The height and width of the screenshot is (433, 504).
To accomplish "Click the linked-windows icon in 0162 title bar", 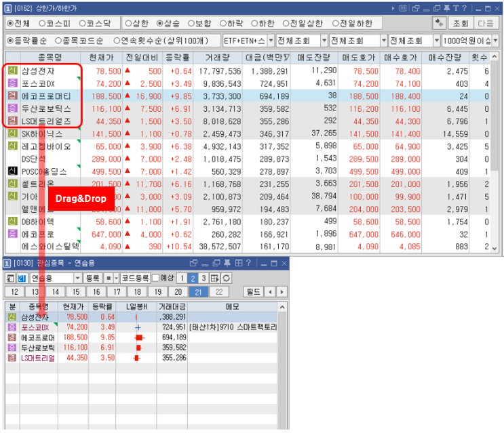I will (416, 8).
